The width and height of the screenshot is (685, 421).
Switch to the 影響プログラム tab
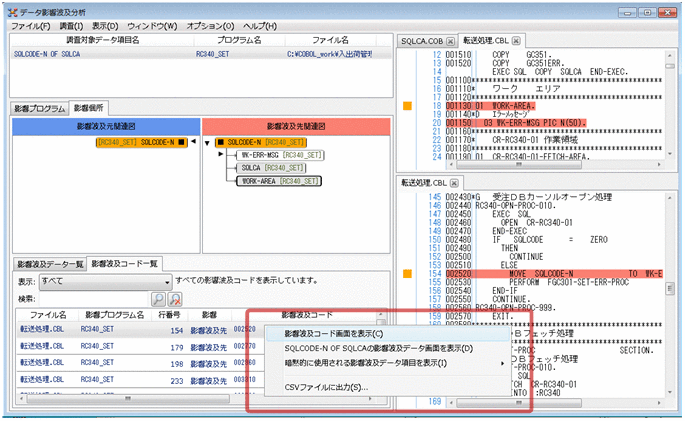[x=40, y=109]
